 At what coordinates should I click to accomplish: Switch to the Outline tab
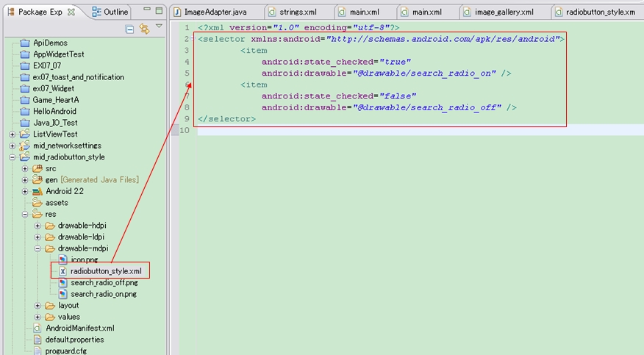pos(110,12)
